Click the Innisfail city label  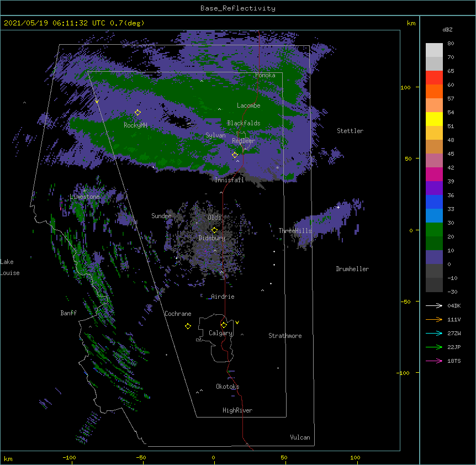coord(230,180)
